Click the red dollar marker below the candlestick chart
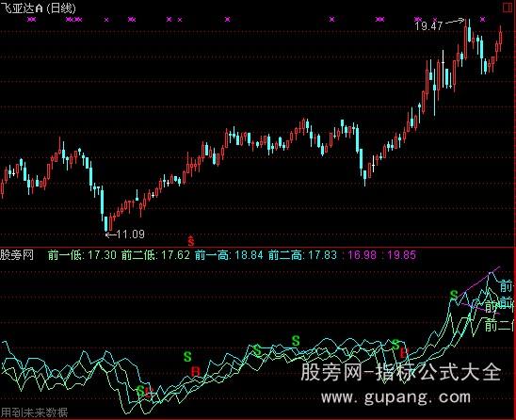This screenshot has height=420, width=516. 191,241
